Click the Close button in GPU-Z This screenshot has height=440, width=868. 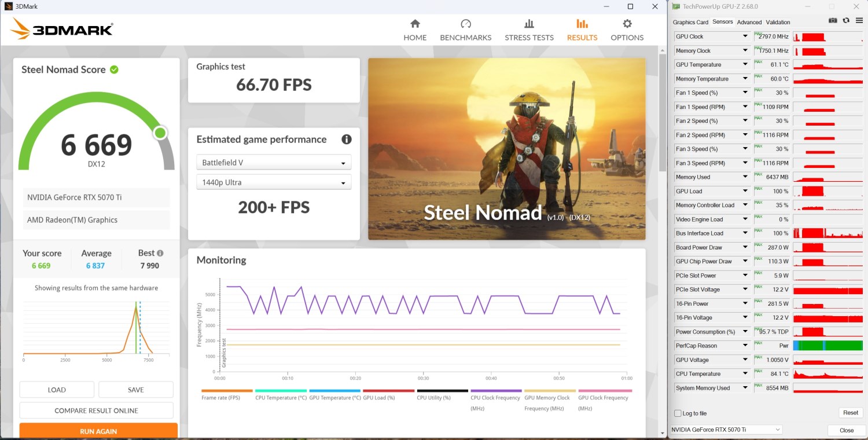click(x=847, y=430)
